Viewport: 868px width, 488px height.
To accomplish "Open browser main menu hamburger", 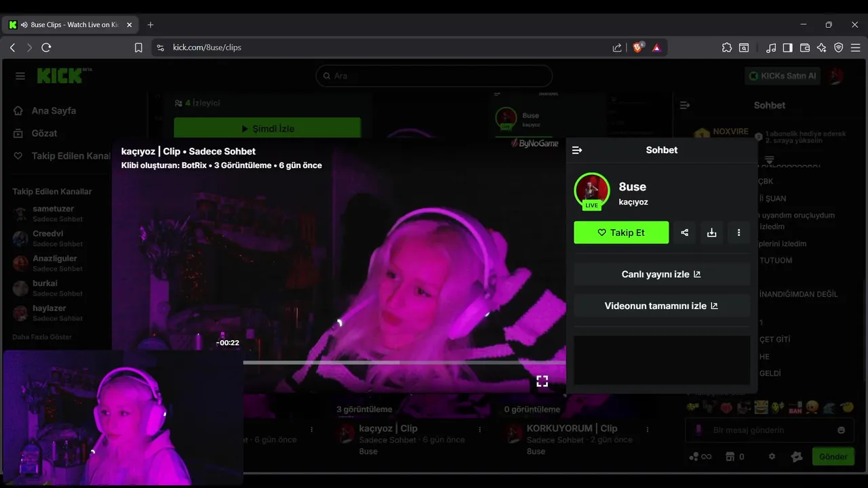I will [856, 47].
